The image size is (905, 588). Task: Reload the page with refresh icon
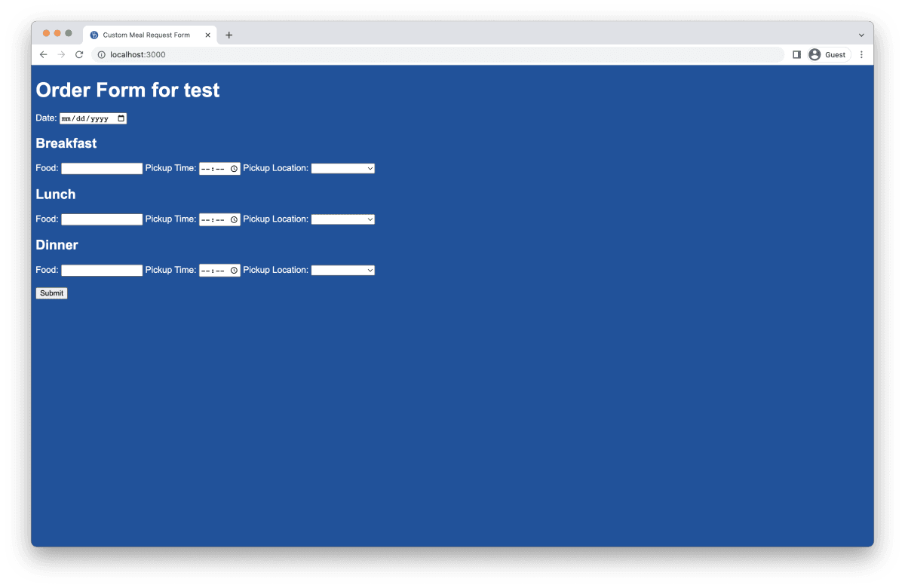coord(79,54)
